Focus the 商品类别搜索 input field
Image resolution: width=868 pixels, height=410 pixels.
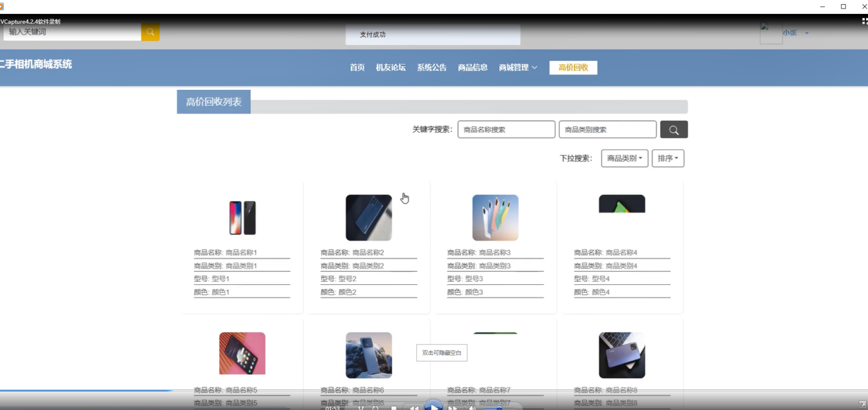[607, 129]
